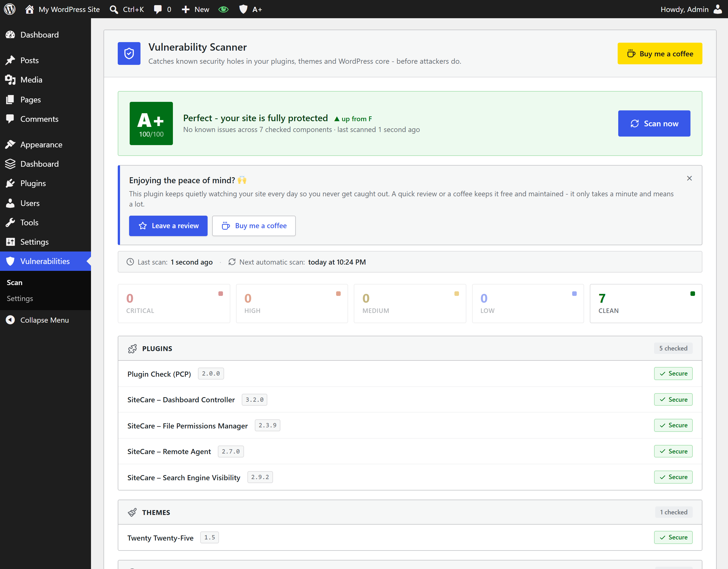
Task: Select the Critical severity card
Action: pos(174,304)
